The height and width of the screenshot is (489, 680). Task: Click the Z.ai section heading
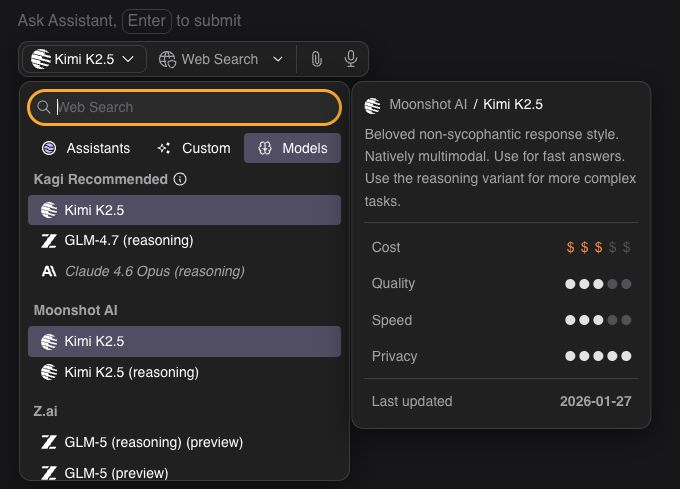(x=46, y=411)
